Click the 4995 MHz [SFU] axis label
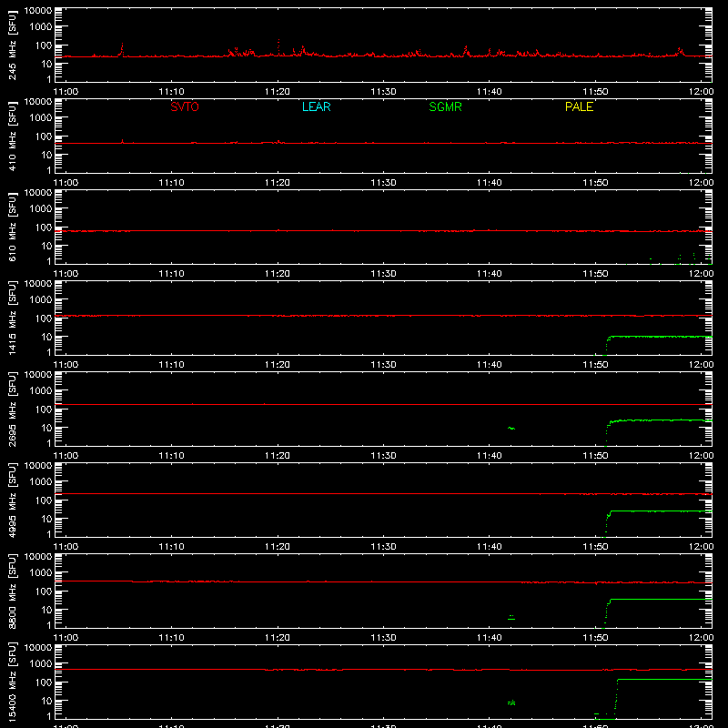The width and height of the screenshot is (728, 728). [13, 500]
